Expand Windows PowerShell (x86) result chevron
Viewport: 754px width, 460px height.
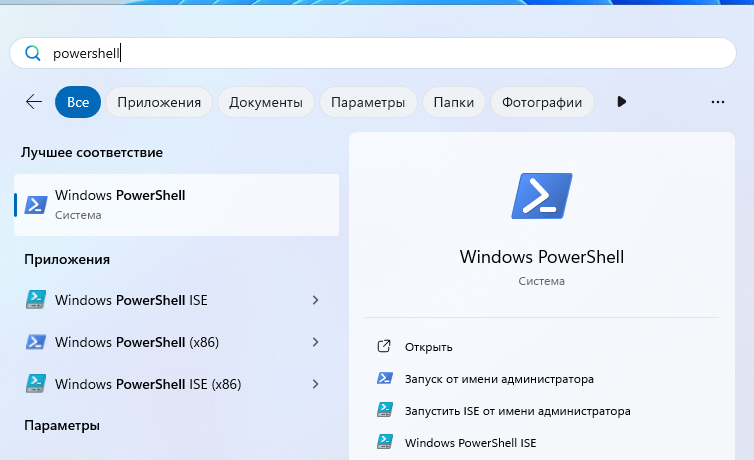[315, 342]
